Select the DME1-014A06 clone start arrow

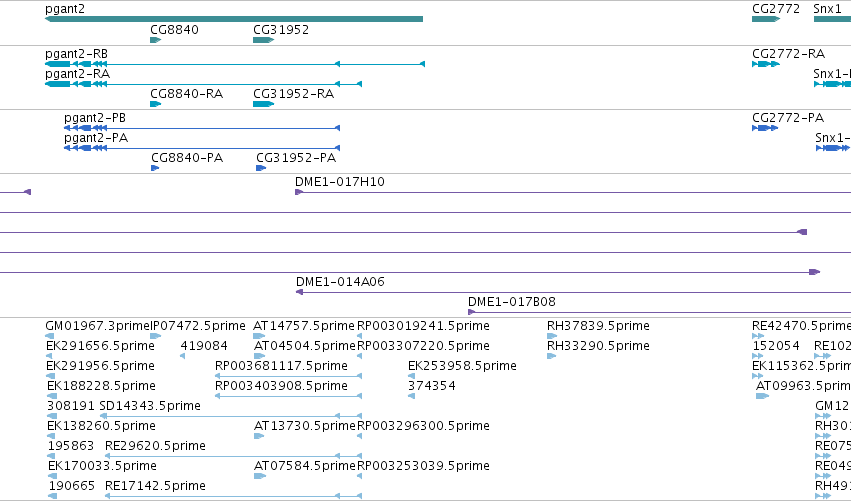(299, 293)
